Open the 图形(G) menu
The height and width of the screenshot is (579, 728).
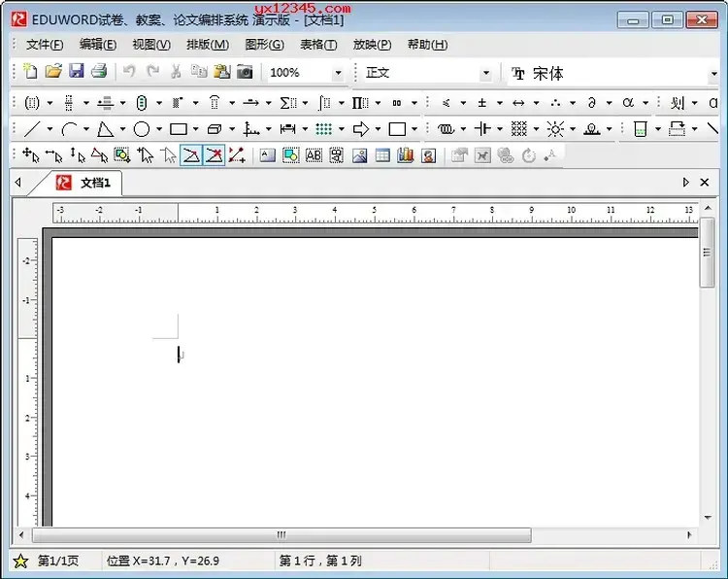click(265, 45)
